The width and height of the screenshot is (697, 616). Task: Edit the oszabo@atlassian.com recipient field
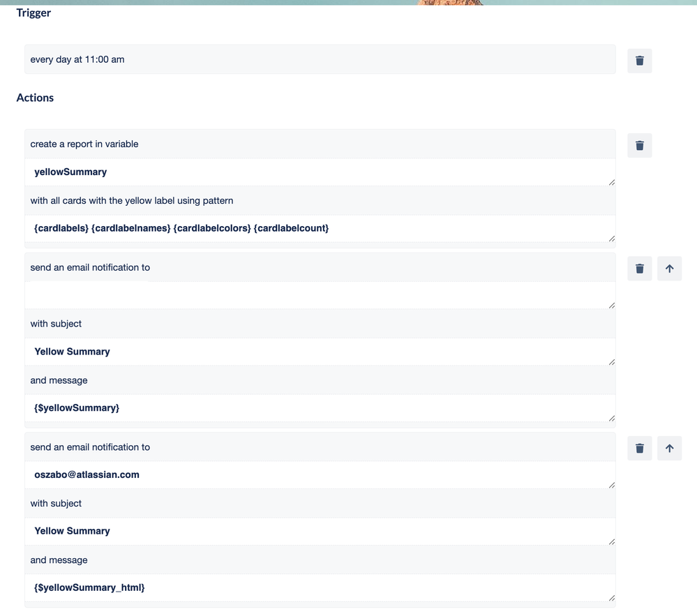coord(320,474)
